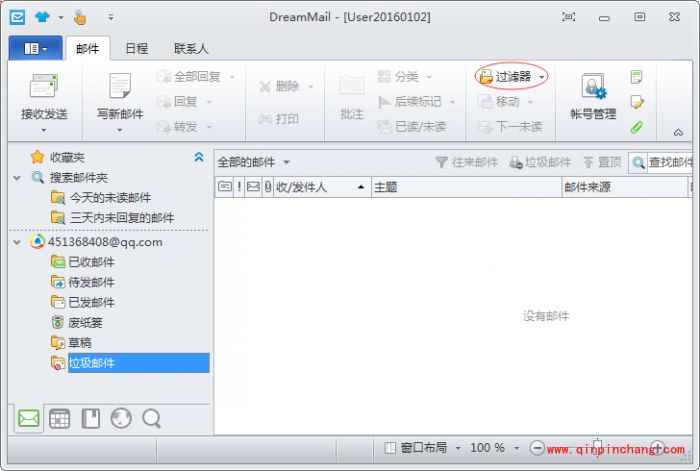Switch to mail view via envelope icon
The height and width of the screenshot is (471, 700).
(29, 418)
